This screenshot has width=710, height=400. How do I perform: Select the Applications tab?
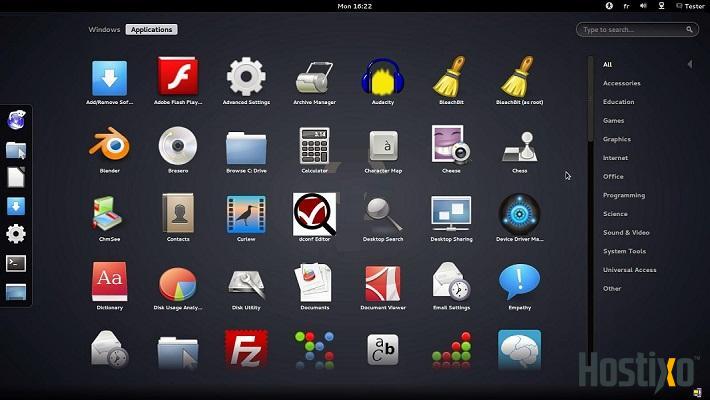151,29
